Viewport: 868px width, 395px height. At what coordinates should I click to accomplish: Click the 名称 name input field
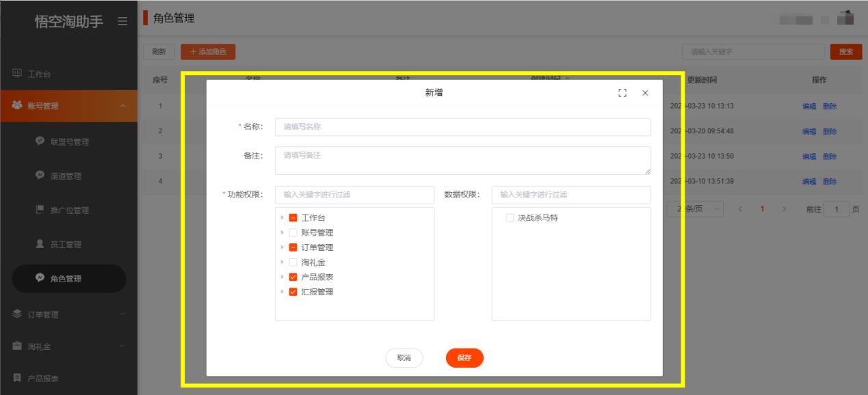tap(464, 126)
